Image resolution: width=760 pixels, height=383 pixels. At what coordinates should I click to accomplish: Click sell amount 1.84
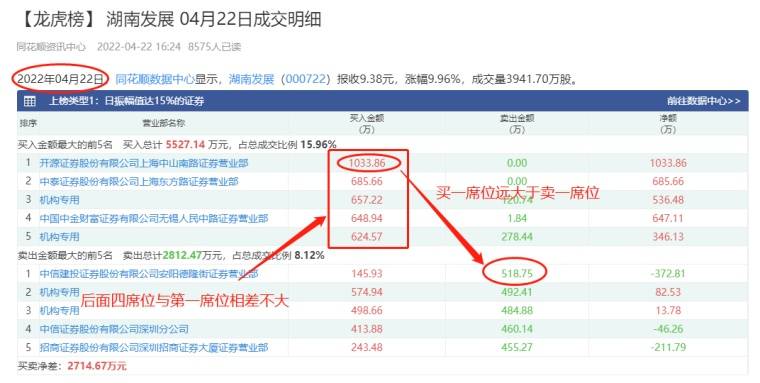517,218
